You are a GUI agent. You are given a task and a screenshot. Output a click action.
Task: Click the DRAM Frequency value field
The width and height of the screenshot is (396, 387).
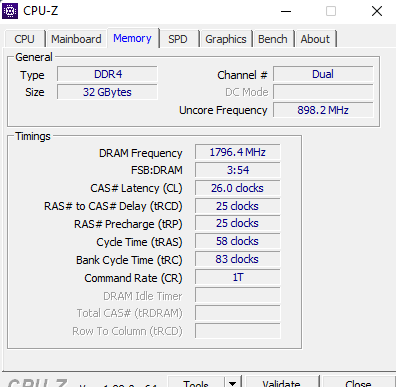237,153
